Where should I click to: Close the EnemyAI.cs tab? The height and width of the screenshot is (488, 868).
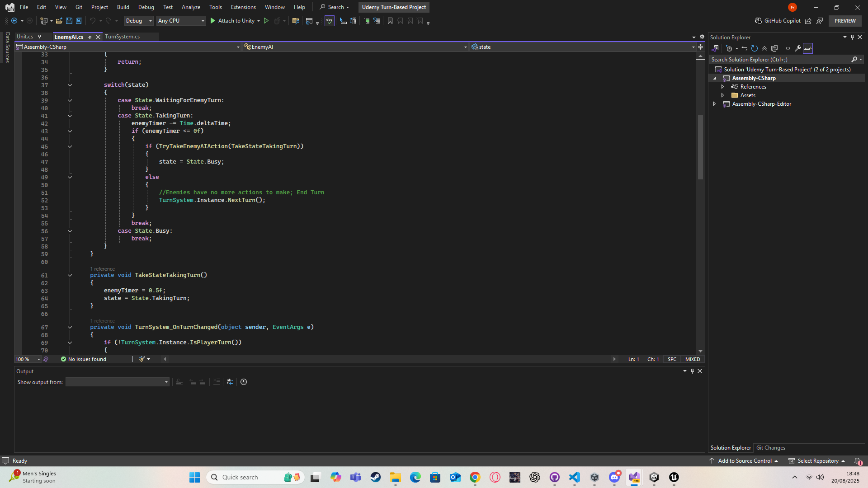[x=98, y=37]
